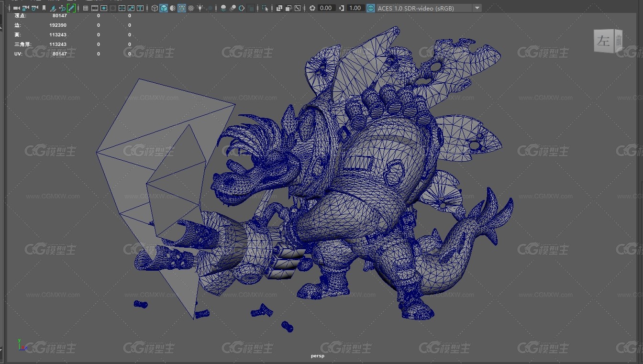Viewport: 643px width, 364px height.
Task: Click the Select Camera icon
Action: [x=16, y=8]
